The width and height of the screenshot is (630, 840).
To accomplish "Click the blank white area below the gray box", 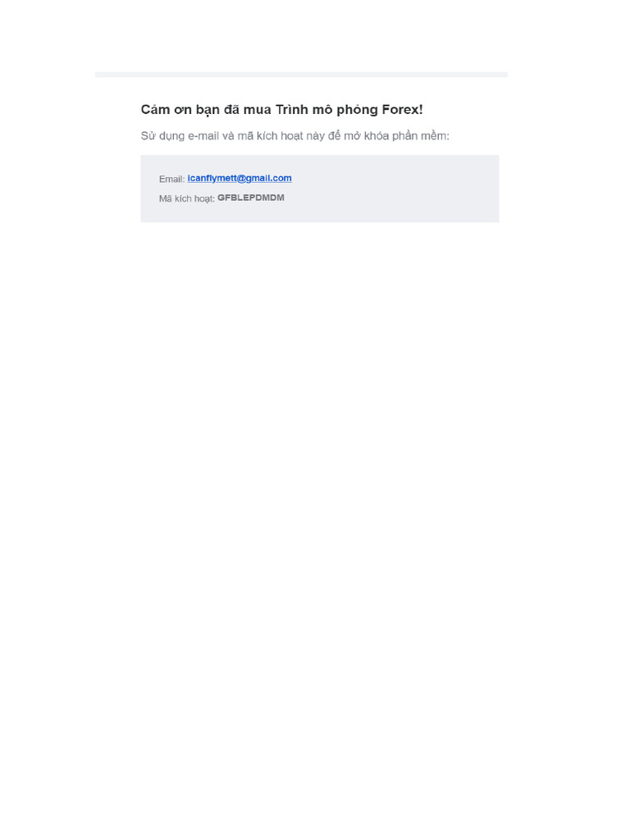I will click(x=315, y=482).
